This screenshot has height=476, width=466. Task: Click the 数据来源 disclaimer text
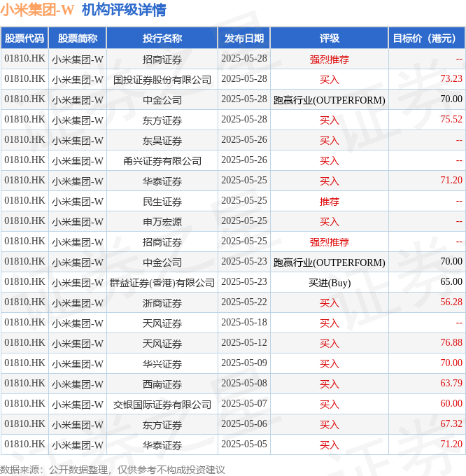coord(113,470)
